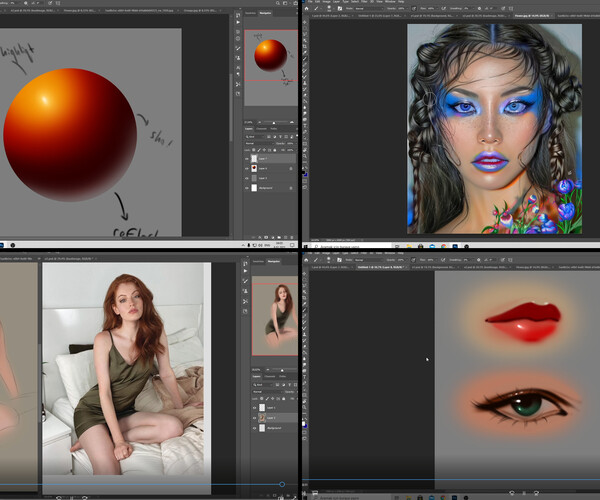
Task: Open the Paths tab in the sphere window
Action: (274, 129)
